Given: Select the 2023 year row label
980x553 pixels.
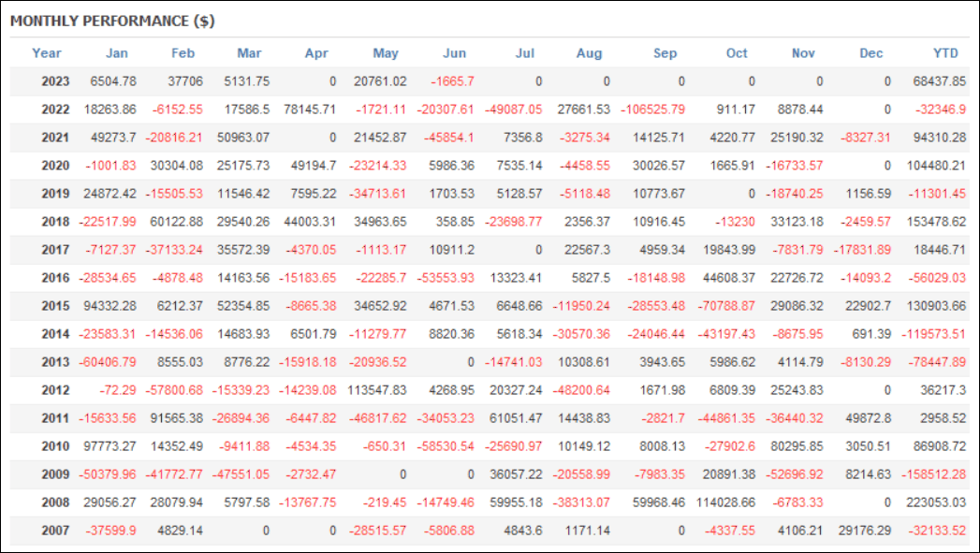Looking at the screenshot, I should pos(55,81).
